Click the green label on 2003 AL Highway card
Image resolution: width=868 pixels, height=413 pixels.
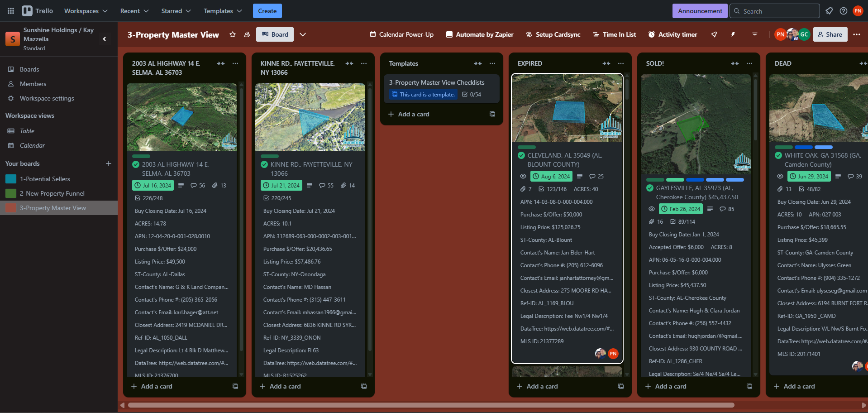pyautogui.click(x=141, y=156)
